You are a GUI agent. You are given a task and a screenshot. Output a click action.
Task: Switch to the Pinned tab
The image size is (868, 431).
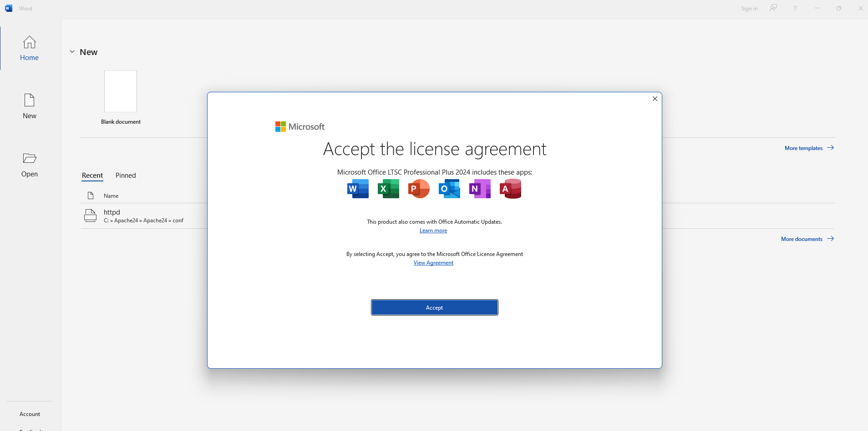tap(126, 175)
